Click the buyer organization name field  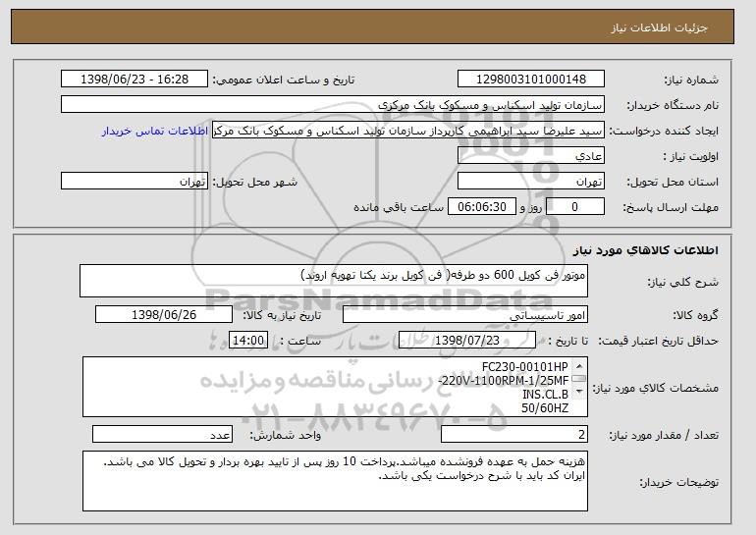333,105
